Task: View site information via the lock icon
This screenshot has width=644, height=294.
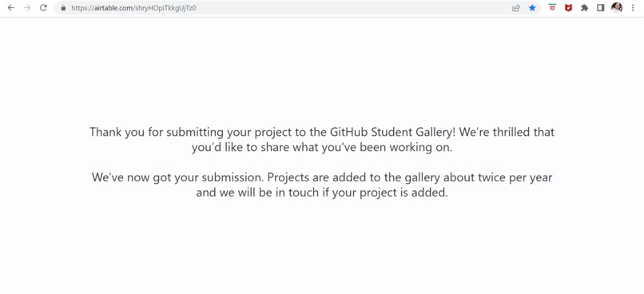Action: [63, 8]
